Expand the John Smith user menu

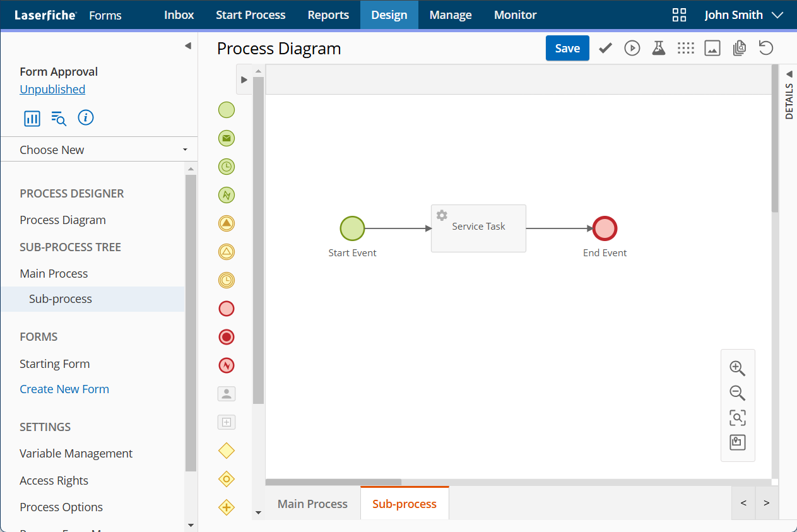coord(743,15)
